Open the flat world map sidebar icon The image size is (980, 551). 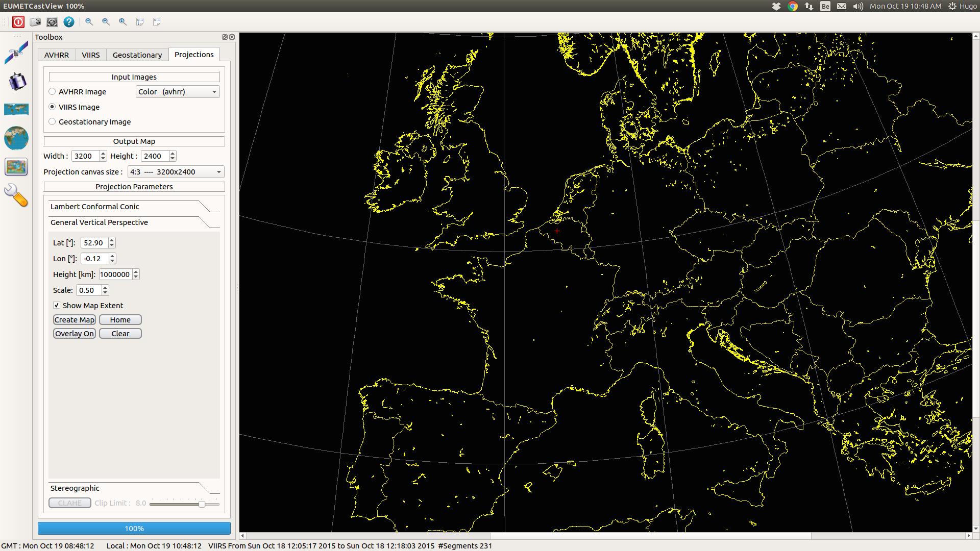coord(16,109)
